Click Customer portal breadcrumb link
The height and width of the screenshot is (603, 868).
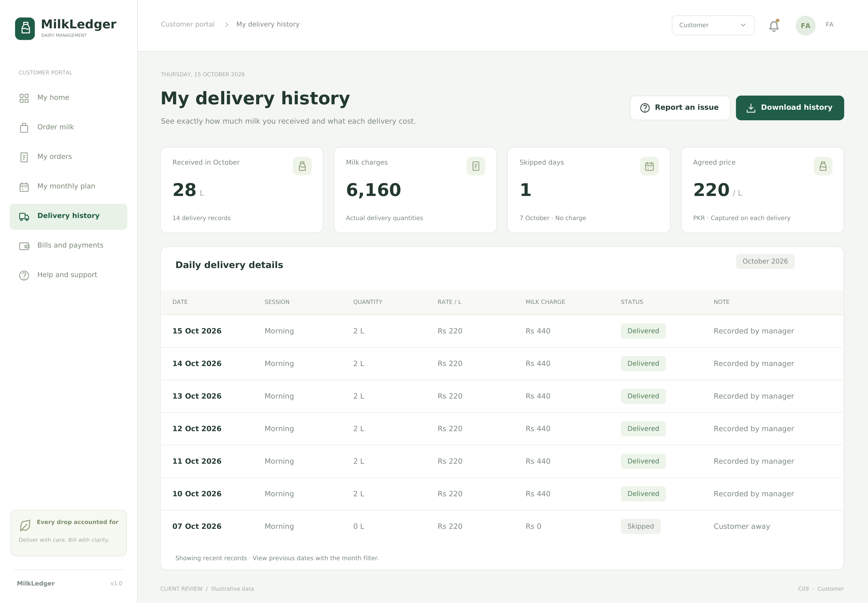click(188, 24)
